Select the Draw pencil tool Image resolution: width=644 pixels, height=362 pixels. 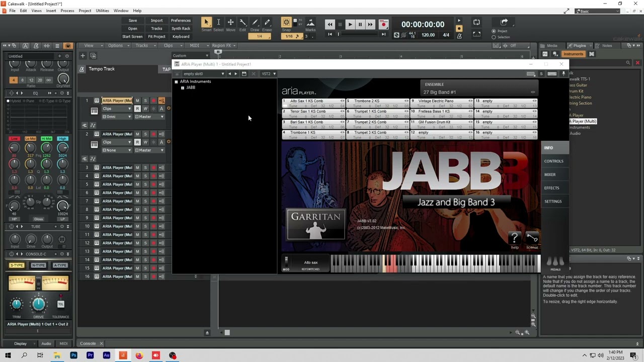click(x=255, y=22)
